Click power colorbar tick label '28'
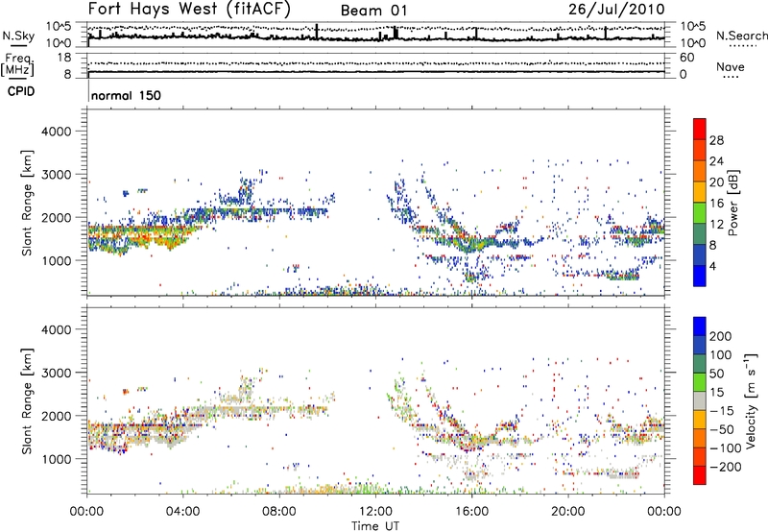Viewport: 768px width, 532px height. [x=716, y=140]
